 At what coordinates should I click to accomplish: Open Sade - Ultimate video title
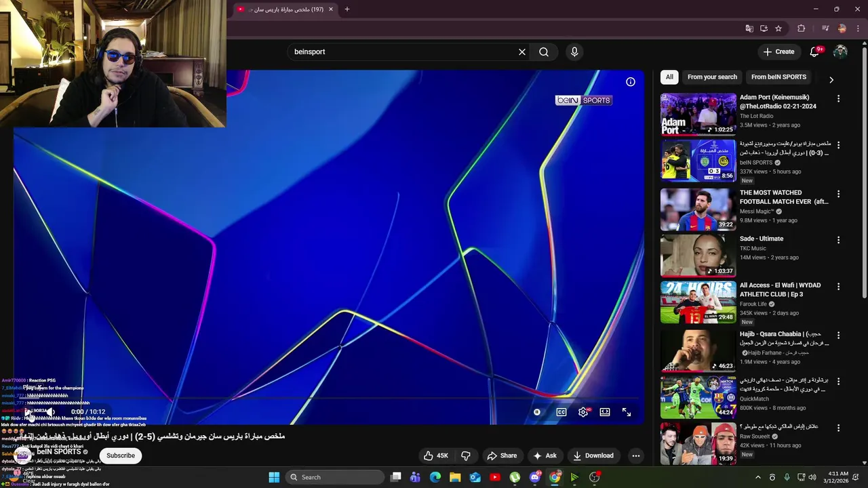(x=762, y=239)
